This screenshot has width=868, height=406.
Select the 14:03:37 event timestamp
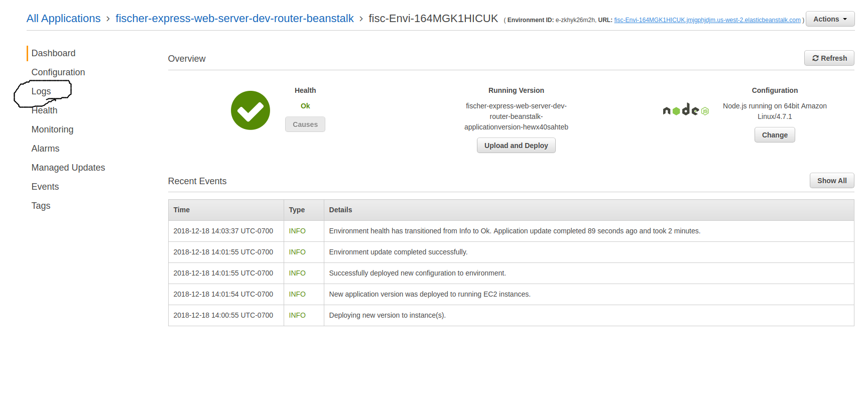pyautogui.click(x=223, y=231)
